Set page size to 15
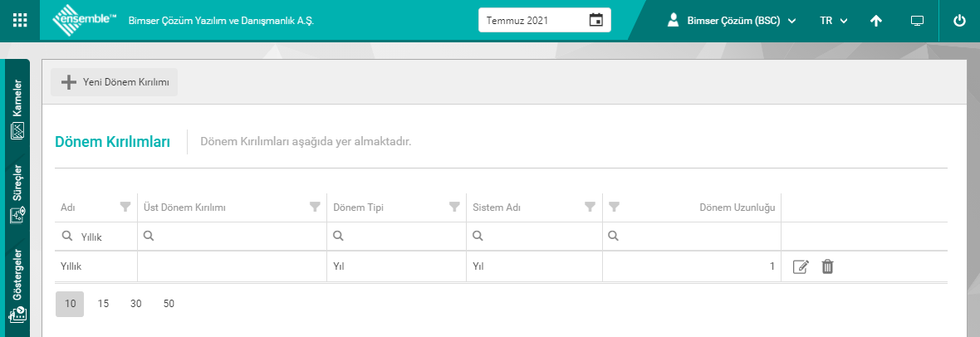980x337 pixels. (103, 304)
